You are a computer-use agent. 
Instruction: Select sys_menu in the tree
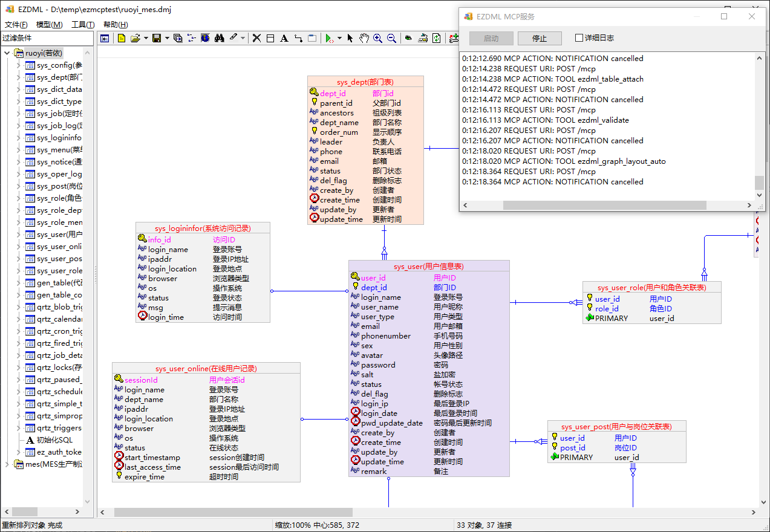click(x=59, y=150)
